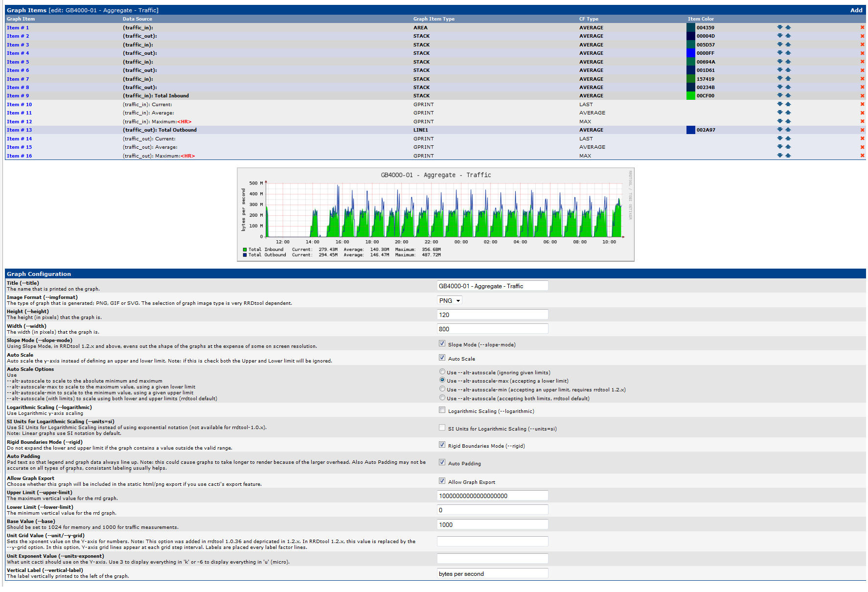Click the Height field showing 120
This screenshot has height=592, width=868.
(x=492, y=315)
